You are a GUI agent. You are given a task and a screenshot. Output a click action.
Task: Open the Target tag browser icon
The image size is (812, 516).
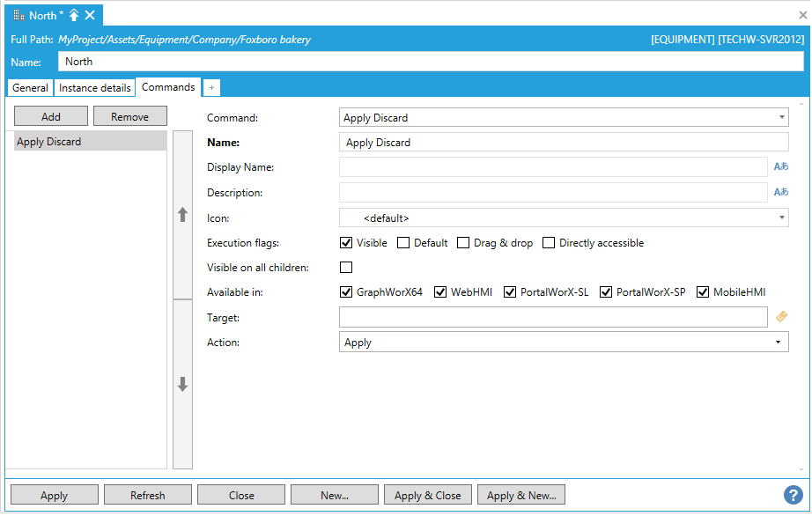click(781, 317)
